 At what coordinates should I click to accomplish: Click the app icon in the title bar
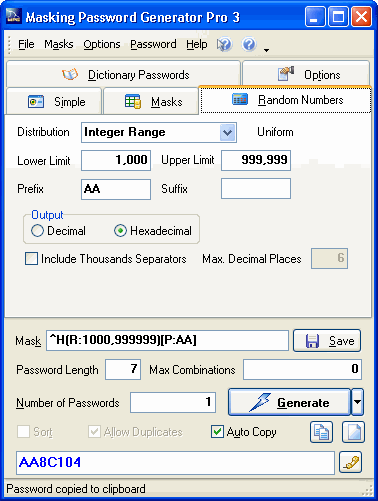click(14, 17)
